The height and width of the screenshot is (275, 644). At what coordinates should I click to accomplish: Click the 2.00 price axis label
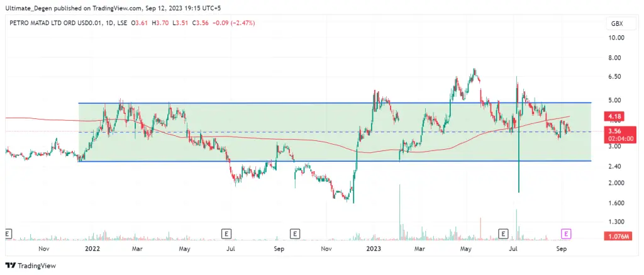[618, 182]
